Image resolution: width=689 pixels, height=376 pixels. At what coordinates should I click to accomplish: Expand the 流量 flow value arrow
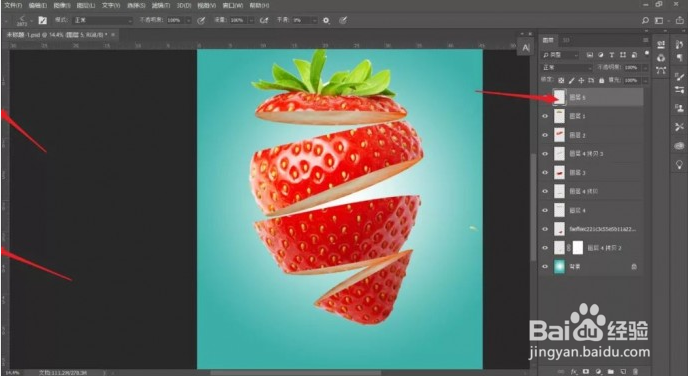251,20
